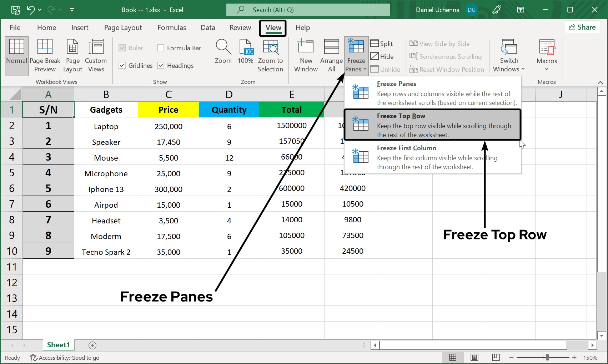This screenshot has width=608, height=364.
Task: Expand the Switch Windows dropdown
Action: coord(509,56)
